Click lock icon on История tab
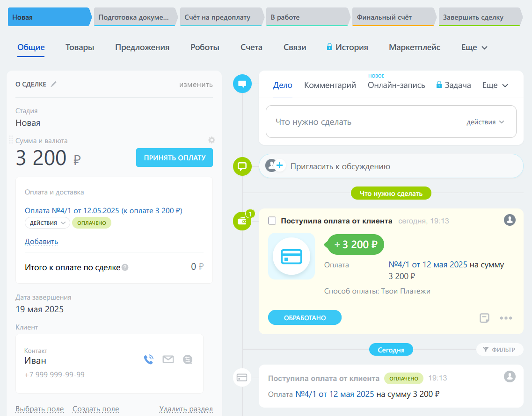Viewport: 532px width, 416px height. pos(329,47)
